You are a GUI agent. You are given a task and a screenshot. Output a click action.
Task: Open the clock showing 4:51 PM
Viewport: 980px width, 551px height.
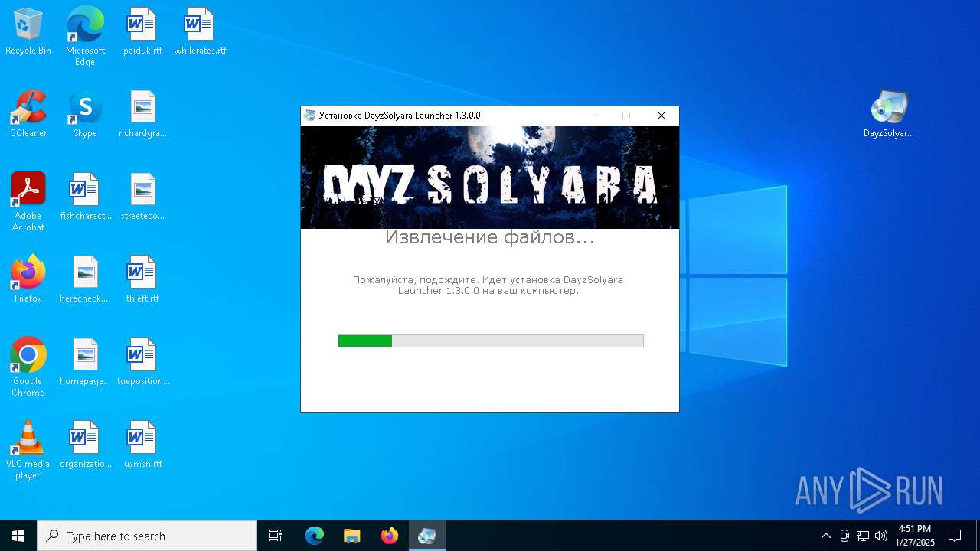click(915, 536)
